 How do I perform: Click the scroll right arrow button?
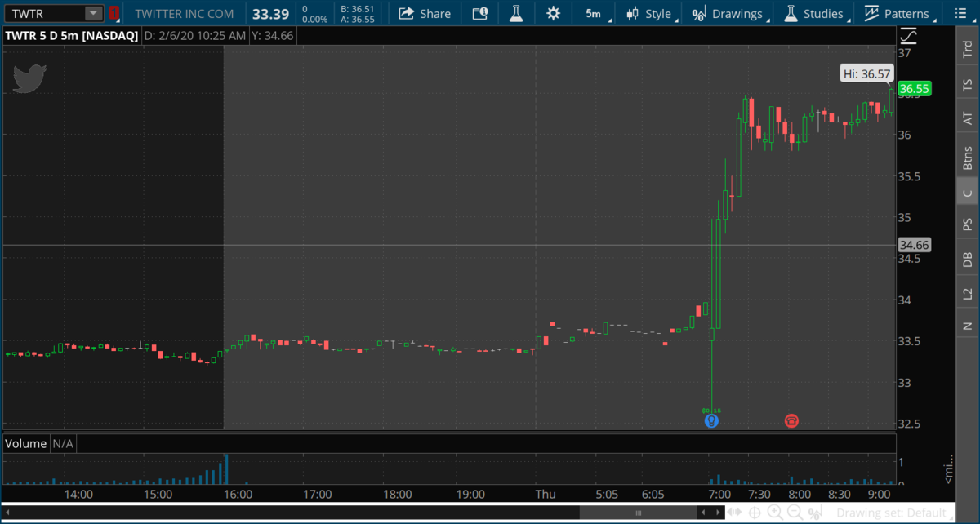(719, 513)
